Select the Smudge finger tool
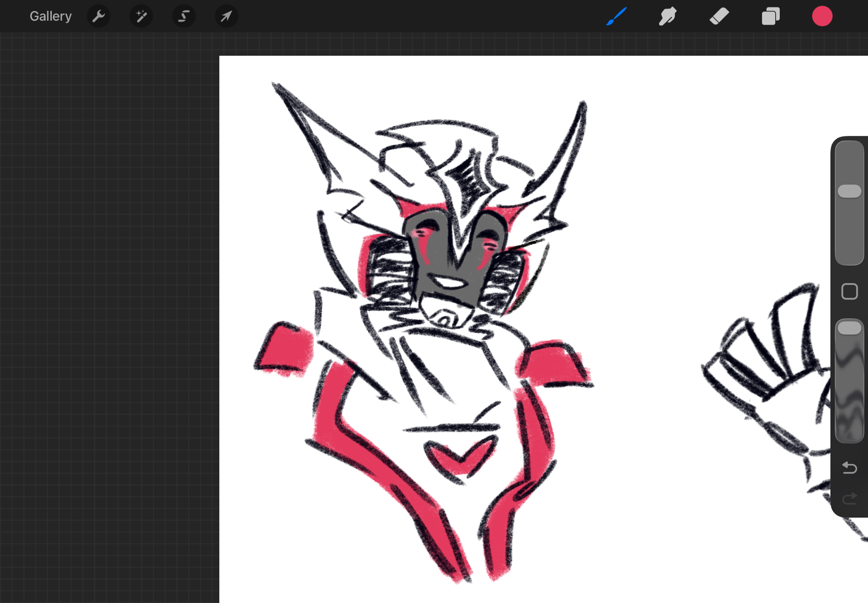The width and height of the screenshot is (868, 603). (x=667, y=16)
